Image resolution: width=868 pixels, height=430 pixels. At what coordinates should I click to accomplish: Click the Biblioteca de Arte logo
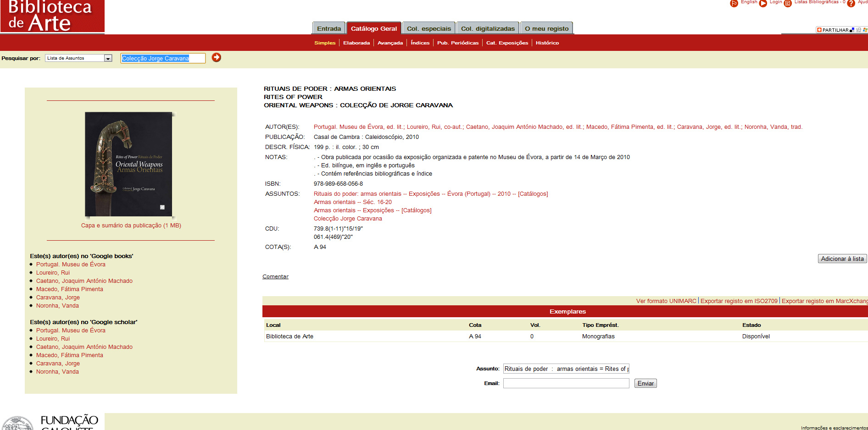click(52, 17)
